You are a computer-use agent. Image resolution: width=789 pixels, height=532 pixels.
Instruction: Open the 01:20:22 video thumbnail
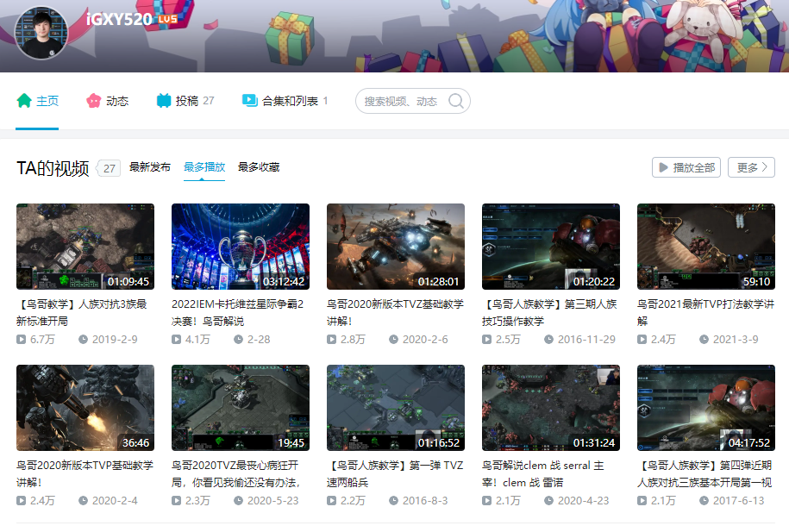551,247
